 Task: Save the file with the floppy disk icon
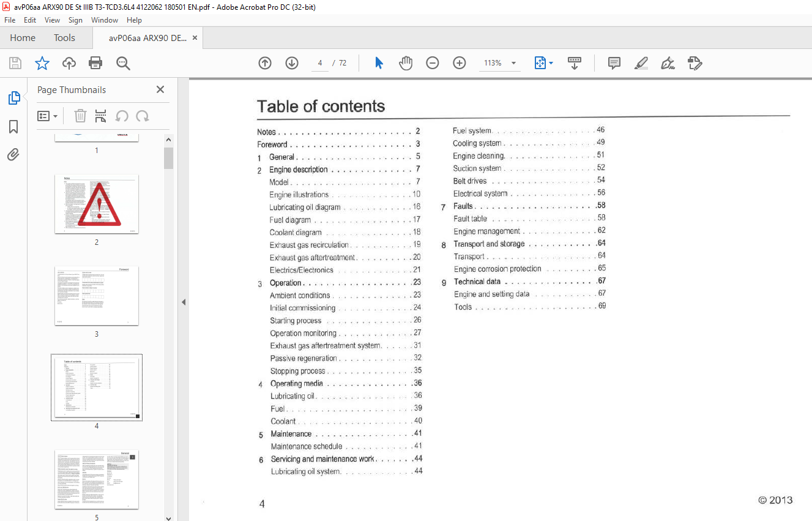click(15, 63)
